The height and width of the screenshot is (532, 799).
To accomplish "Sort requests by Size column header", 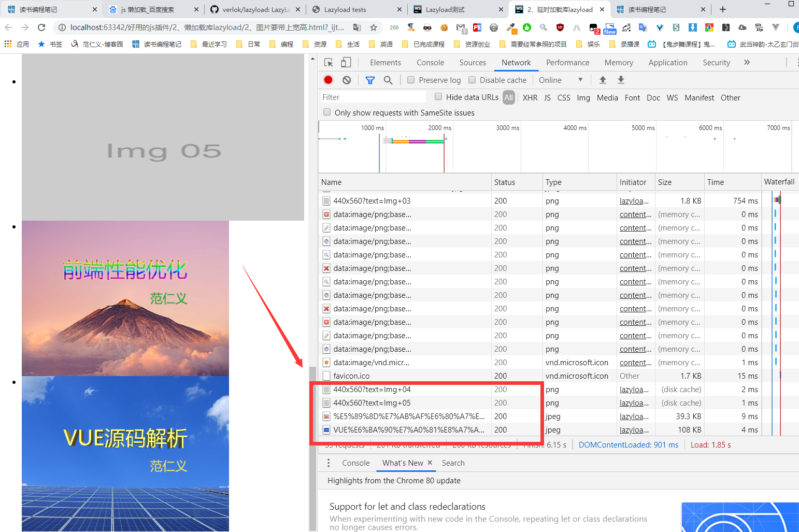I will [680, 182].
